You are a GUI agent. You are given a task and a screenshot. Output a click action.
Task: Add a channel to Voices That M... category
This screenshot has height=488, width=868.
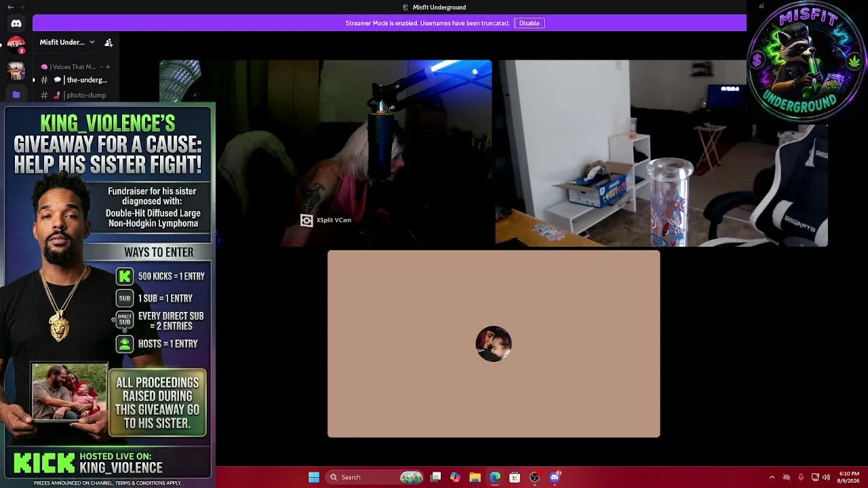click(108, 66)
